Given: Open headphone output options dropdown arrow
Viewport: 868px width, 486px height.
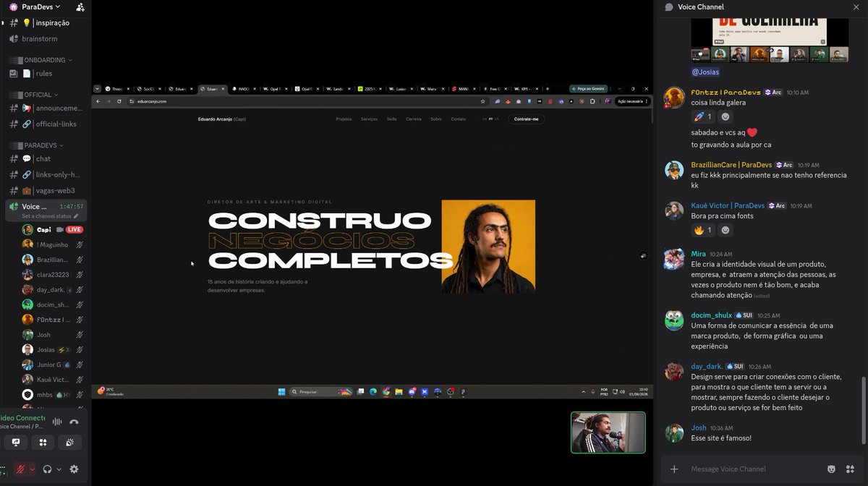Looking at the screenshot, I should pos(59,469).
